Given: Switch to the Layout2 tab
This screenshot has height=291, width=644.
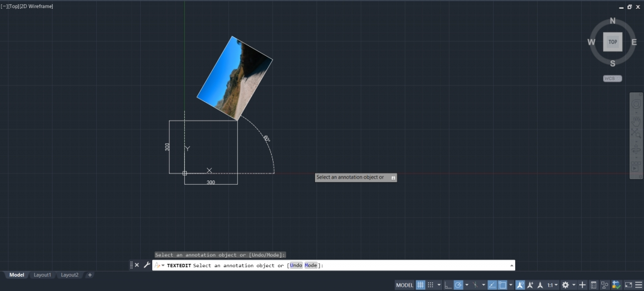Looking at the screenshot, I should click(70, 275).
